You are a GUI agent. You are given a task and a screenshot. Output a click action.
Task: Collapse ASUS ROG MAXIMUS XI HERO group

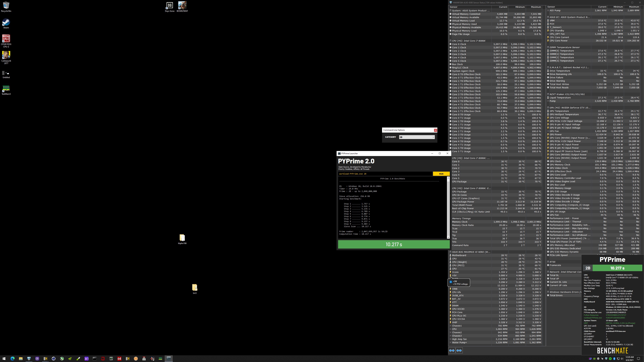click(x=450, y=252)
